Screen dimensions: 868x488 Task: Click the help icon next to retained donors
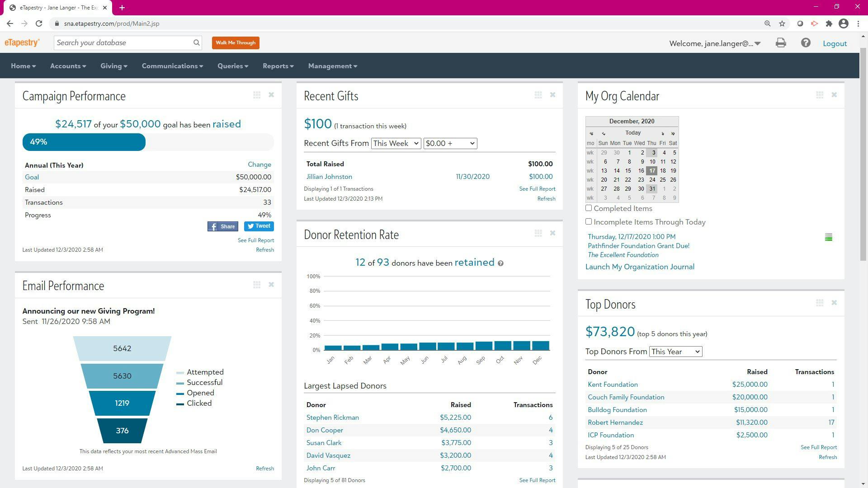pos(501,263)
